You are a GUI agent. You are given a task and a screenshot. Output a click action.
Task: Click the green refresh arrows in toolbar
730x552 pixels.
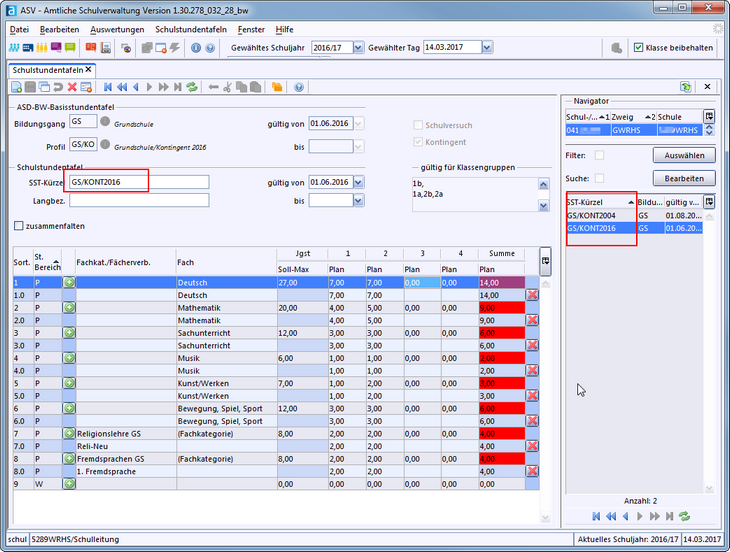click(x=192, y=88)
